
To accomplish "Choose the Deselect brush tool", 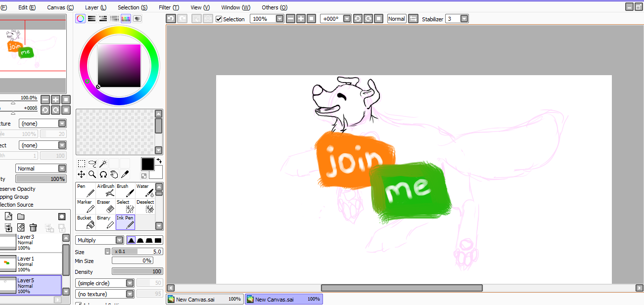I will (145, 206).
